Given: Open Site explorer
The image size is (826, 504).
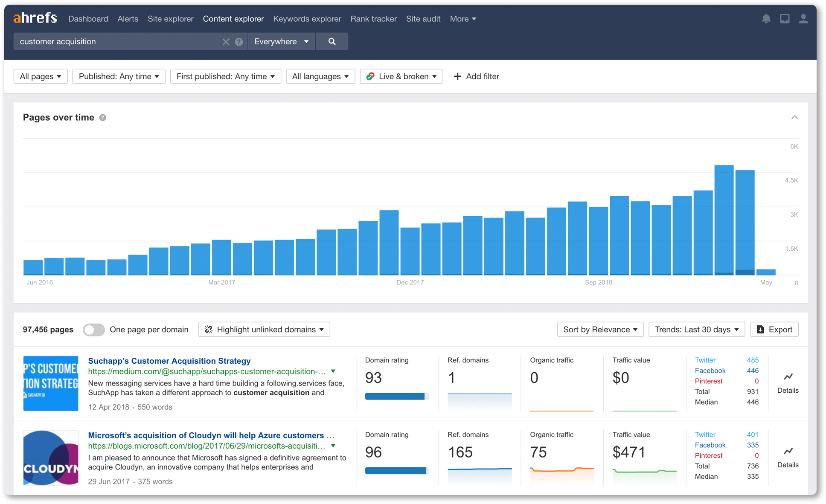Looking at the screenshot, I should pos(170,19).
